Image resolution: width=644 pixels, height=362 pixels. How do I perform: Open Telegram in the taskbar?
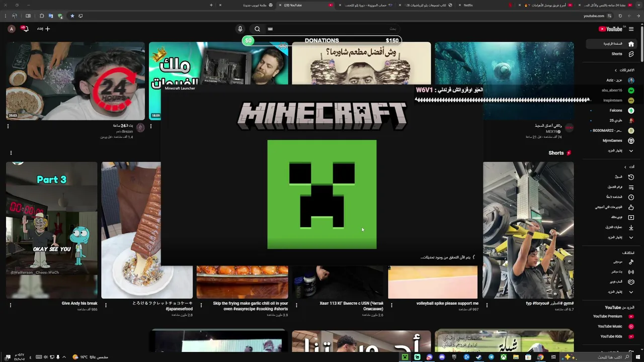click(491, 357)
